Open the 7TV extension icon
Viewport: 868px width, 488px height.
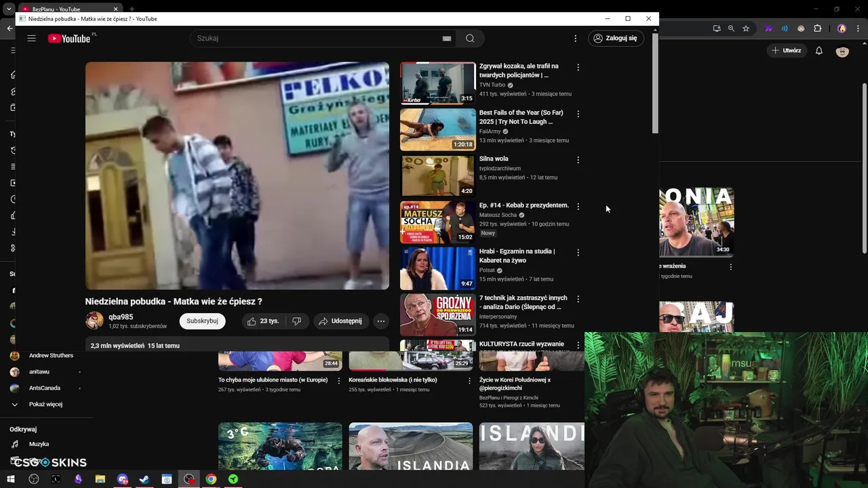(x=768, y=28)
